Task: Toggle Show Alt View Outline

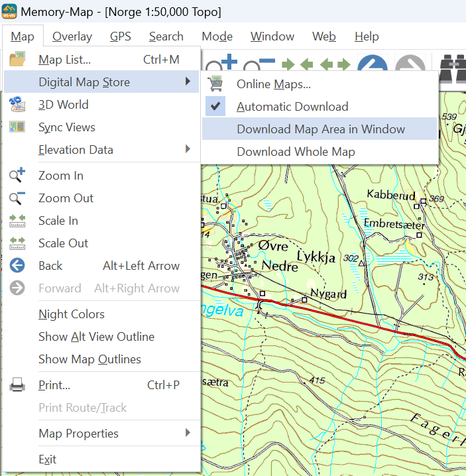Action: [96, 337]
